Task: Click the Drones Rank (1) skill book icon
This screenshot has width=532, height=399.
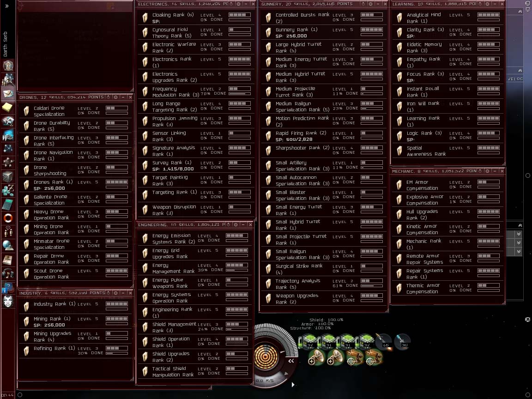Action: (26, 185)
